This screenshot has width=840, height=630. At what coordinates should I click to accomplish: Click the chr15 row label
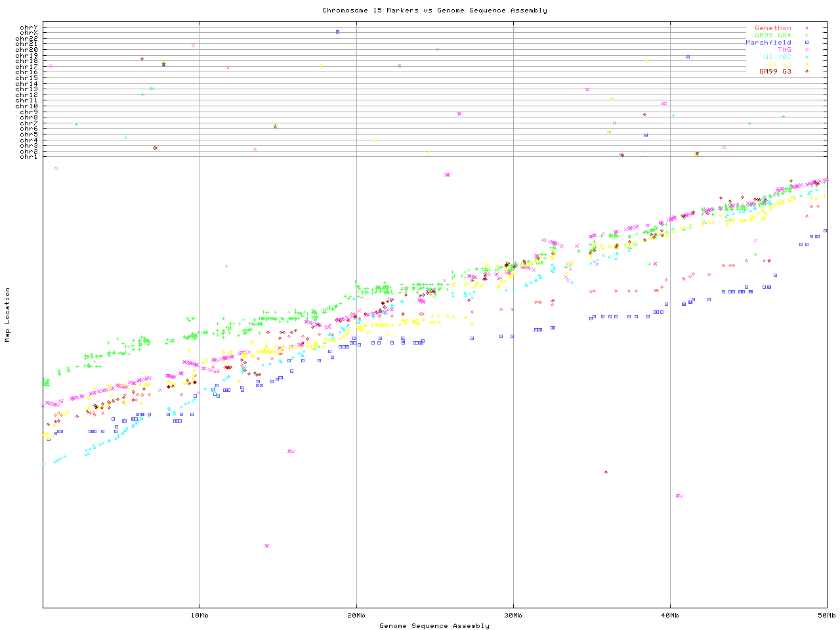(27, 78)
